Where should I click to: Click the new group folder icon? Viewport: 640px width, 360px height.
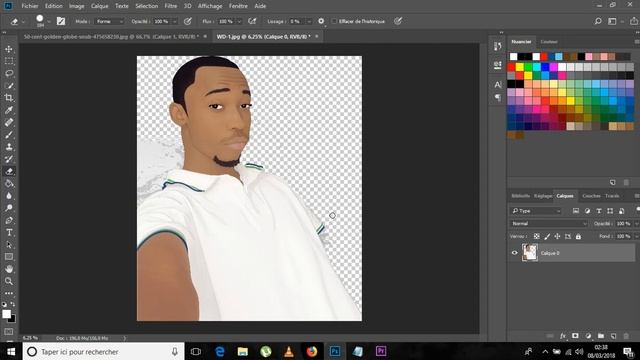[x=601, y=336]
